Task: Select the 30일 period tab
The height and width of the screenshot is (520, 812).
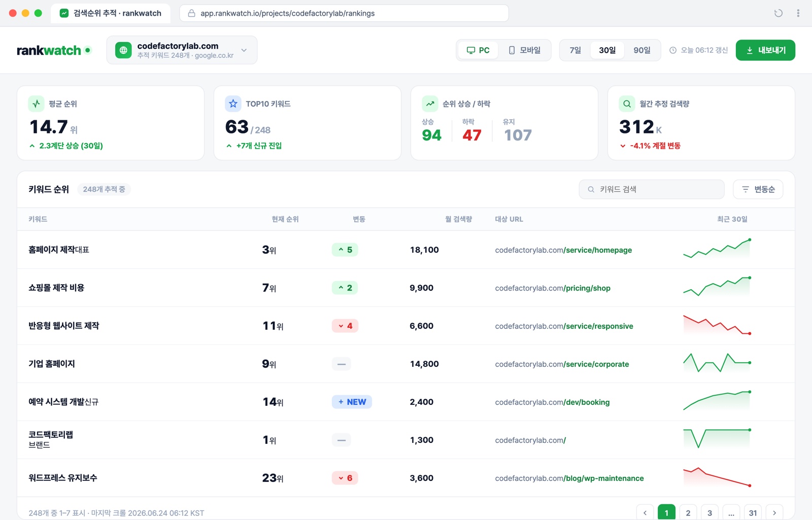Action: [x=607, y=50]
